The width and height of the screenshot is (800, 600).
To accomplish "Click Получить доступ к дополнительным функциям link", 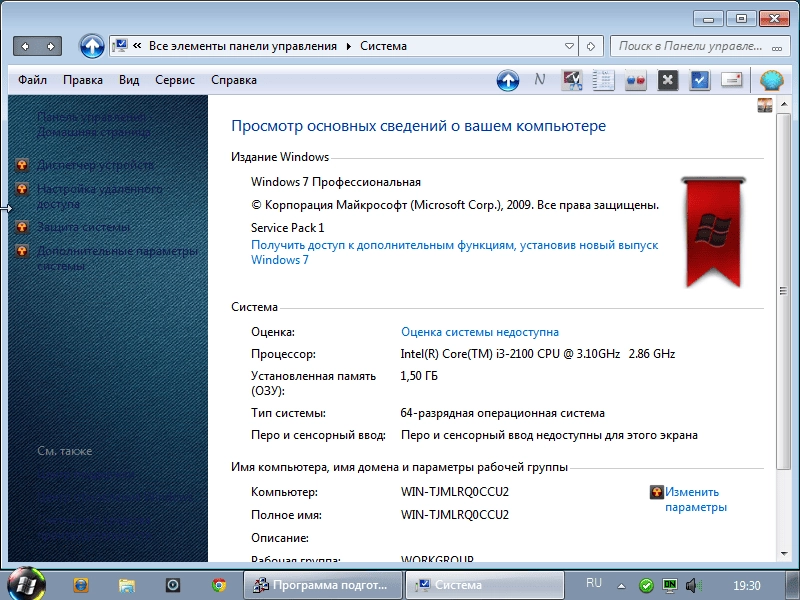I will pyautogui.click(x=455, y=252).
